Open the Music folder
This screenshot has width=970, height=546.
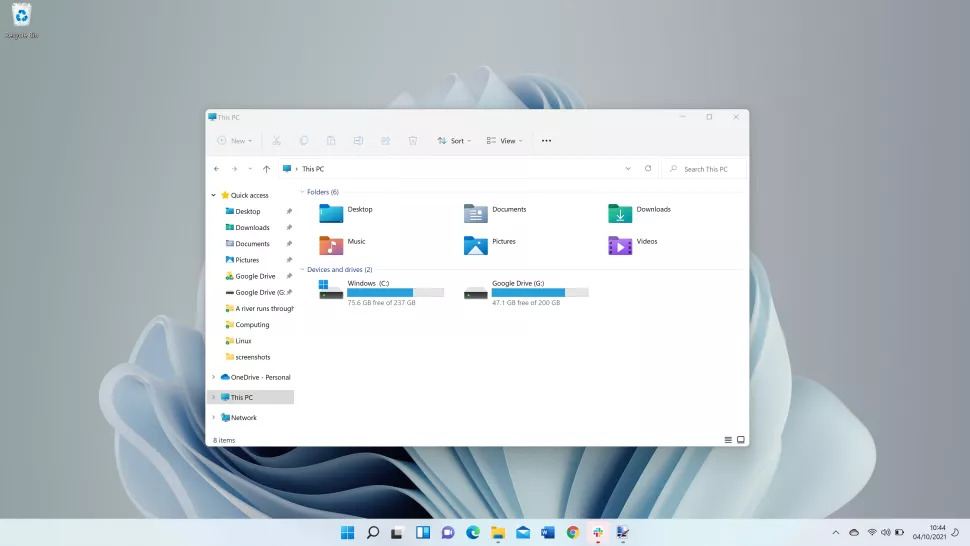331,245
